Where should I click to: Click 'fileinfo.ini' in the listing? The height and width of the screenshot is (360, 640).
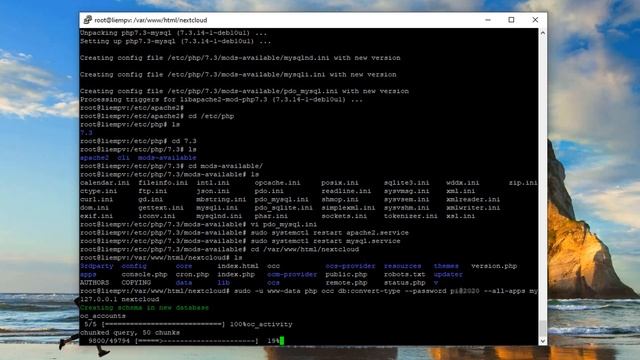coord(163,182)
